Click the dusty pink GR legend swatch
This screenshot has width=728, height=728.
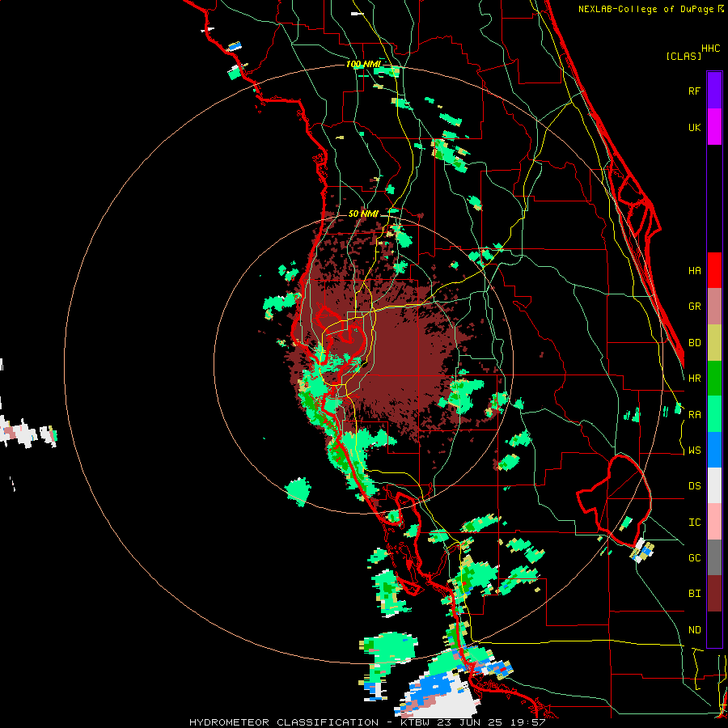[714, 307]
